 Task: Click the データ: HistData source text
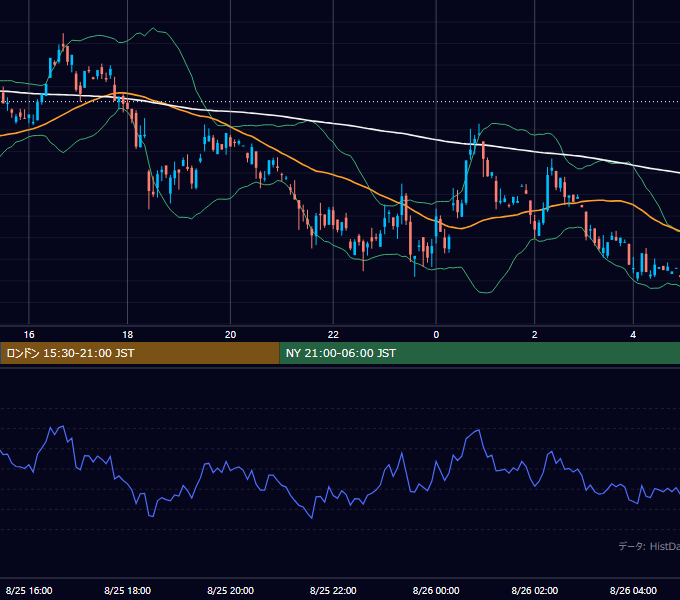pyautogui.click(x=649, y=546)
